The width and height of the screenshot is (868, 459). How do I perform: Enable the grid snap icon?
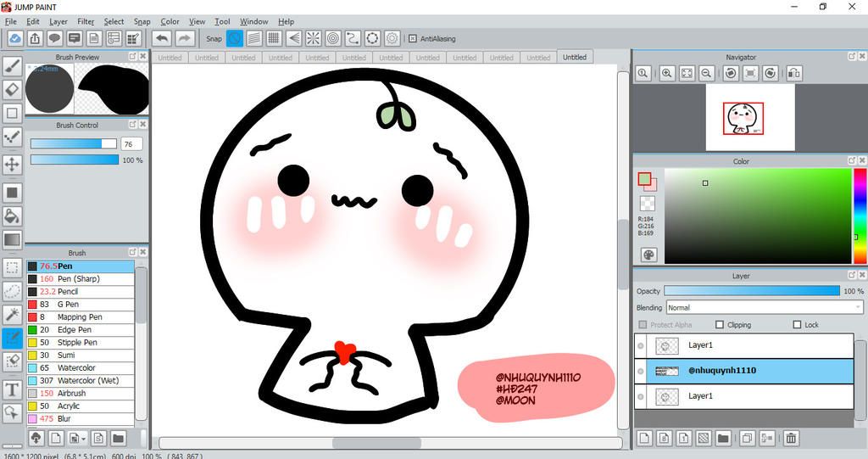click(x=274, y=38)
